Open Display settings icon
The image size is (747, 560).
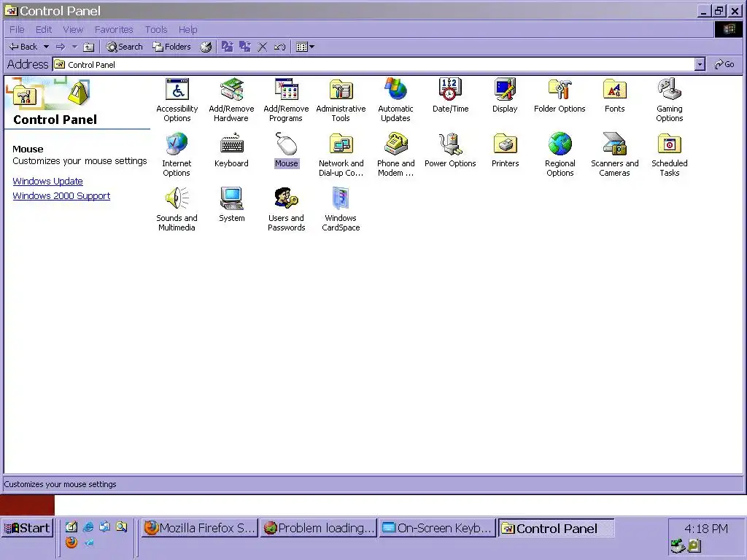point(505,90)
